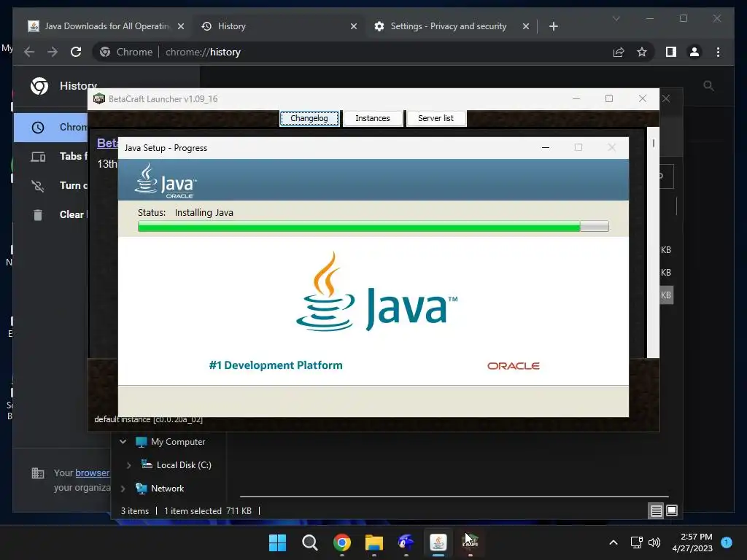This screenshot has height=560, width=747.
Task: Open tab search dropdown arrow in Chrome
Action: [616, 18]
